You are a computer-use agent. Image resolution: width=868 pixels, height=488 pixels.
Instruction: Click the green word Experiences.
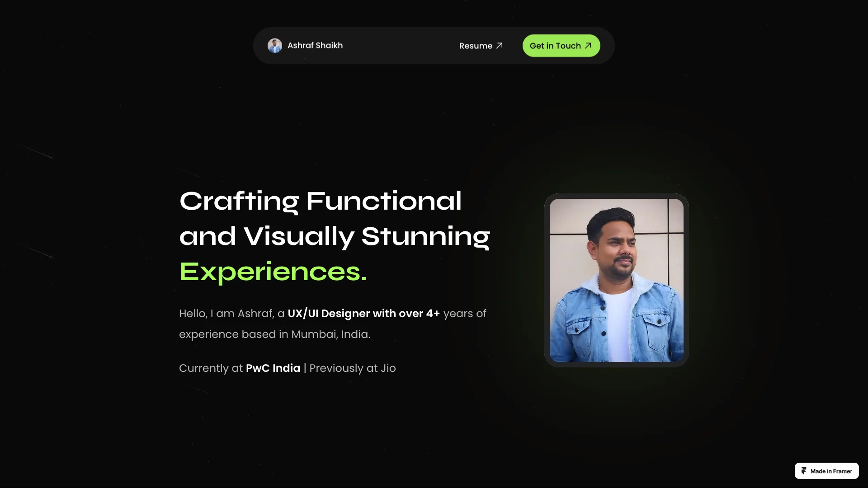[273, 272]
